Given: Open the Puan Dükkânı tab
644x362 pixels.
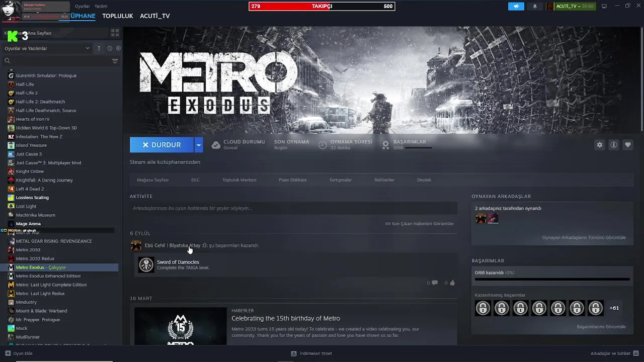Looking at the screenshot, I should coord(293,180).
